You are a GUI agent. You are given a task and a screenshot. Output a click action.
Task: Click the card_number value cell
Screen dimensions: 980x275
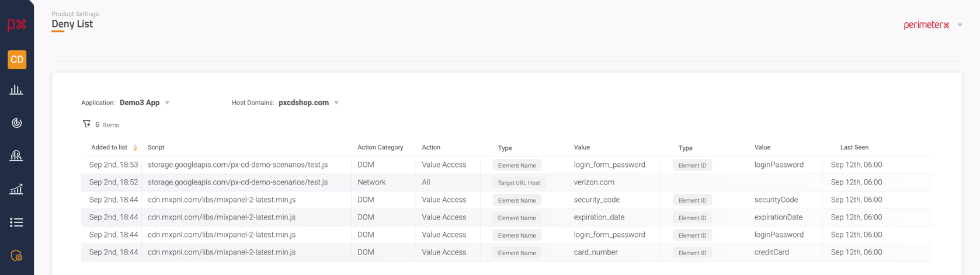[596, 252]
